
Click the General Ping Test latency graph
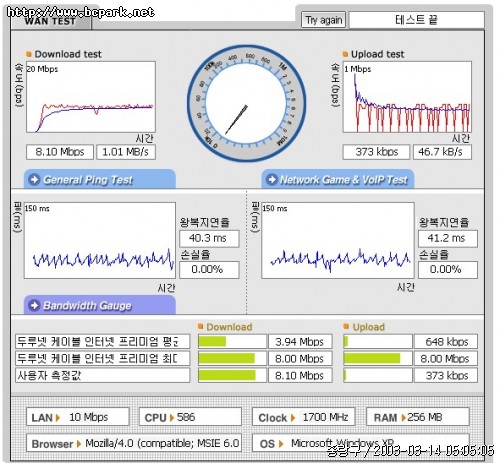100,240
